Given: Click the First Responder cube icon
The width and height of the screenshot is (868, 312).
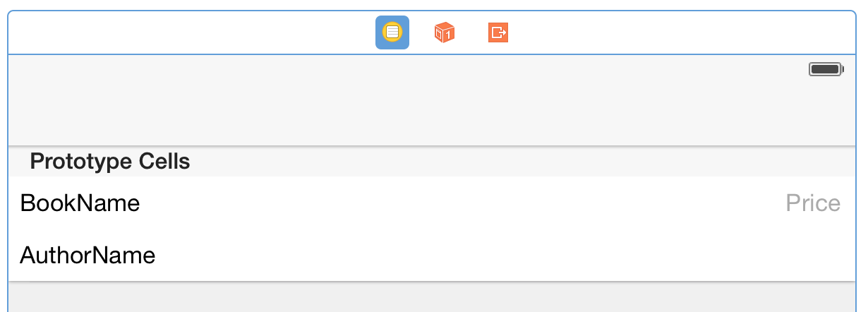Looking at the screenshot, I should tap(444, 32).
